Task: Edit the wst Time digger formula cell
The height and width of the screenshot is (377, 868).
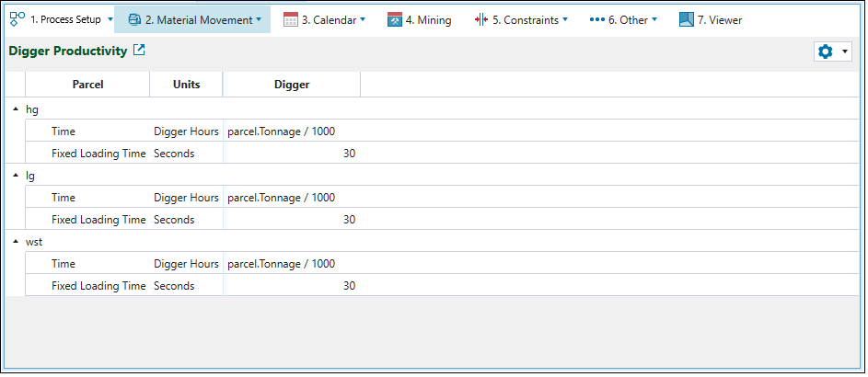Action: 290,264
